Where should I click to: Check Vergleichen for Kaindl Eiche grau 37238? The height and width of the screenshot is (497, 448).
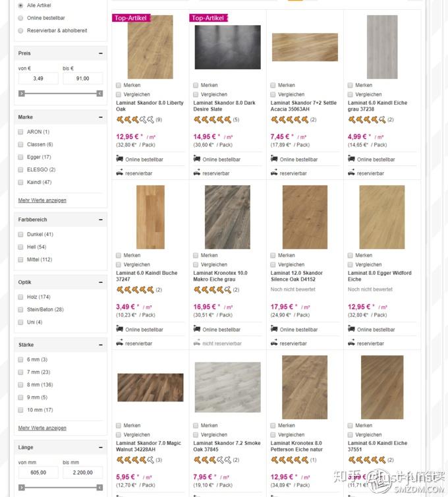click(350, 94)
